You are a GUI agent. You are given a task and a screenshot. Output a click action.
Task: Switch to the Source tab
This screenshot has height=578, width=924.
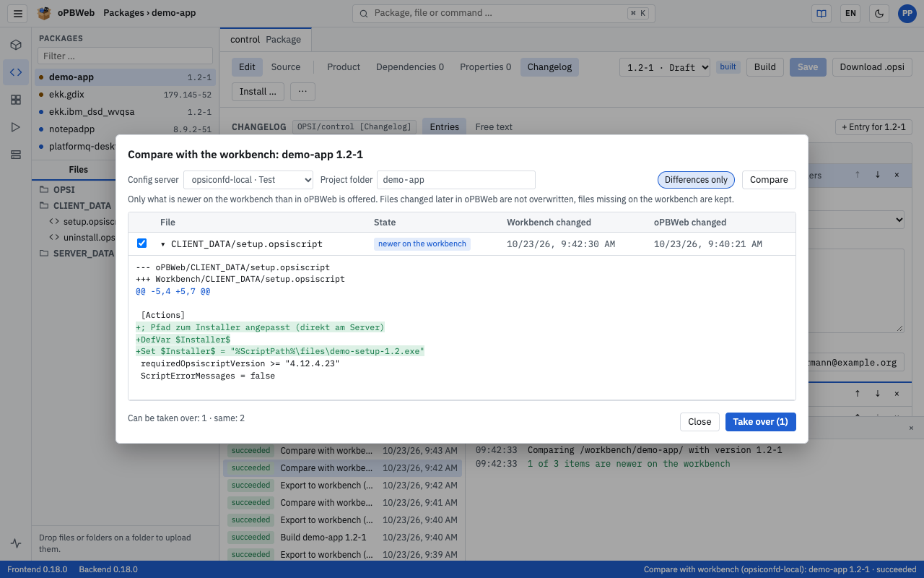tap(286, 67)
